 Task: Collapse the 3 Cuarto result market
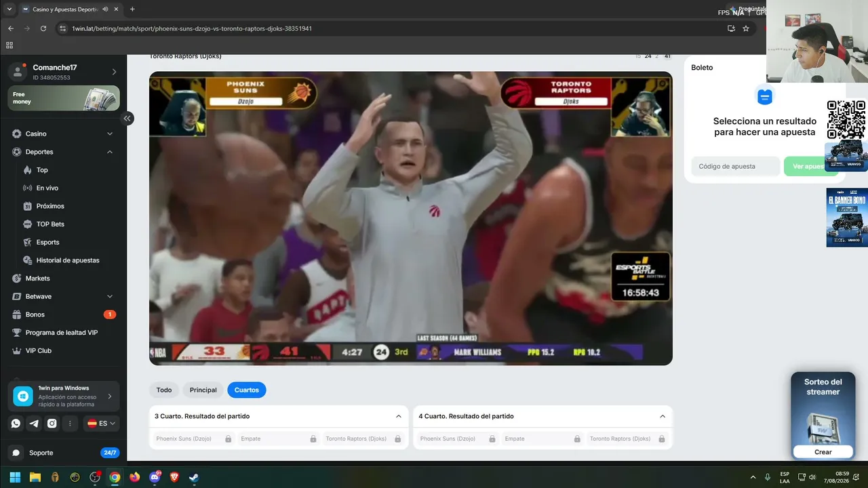(x=399, y=416)
